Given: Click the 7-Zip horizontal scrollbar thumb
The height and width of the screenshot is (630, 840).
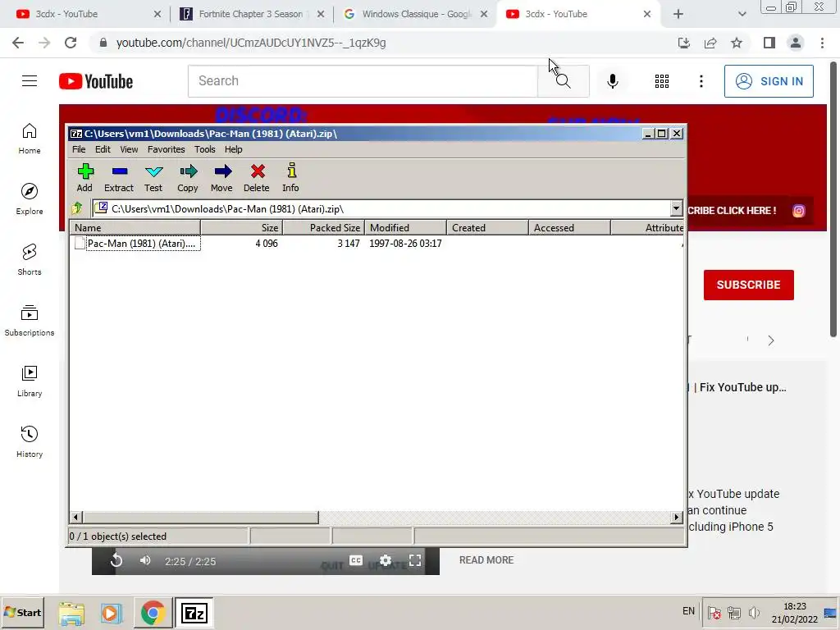Looking at the screenshot, I should (x=200, y=517).
